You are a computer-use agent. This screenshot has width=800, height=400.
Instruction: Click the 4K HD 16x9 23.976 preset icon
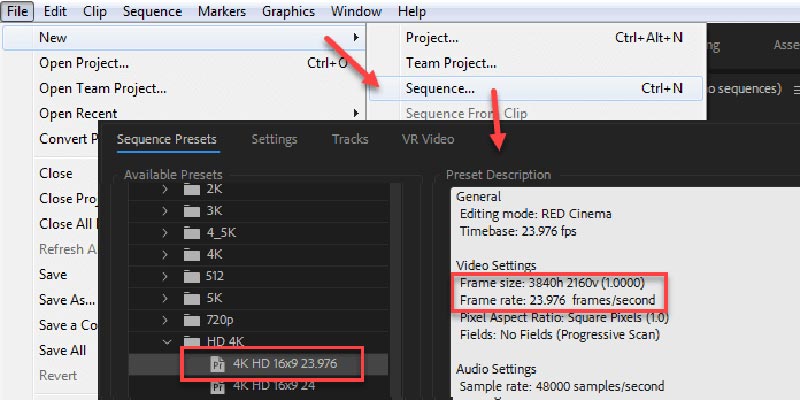pos(217,365)
